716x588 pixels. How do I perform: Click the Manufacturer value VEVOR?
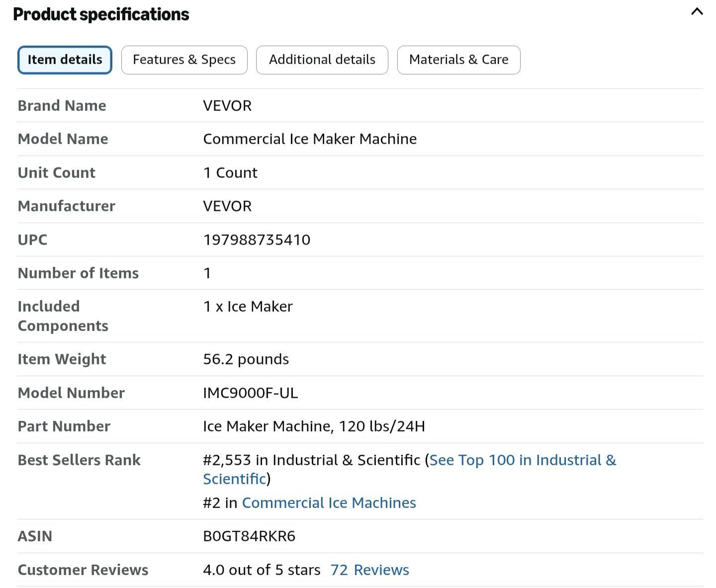pyautogui.click(x=227, y=206)
